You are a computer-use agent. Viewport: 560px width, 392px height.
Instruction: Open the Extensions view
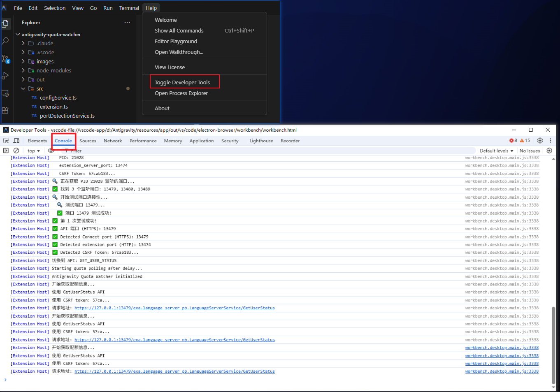(x=5, y=110)
